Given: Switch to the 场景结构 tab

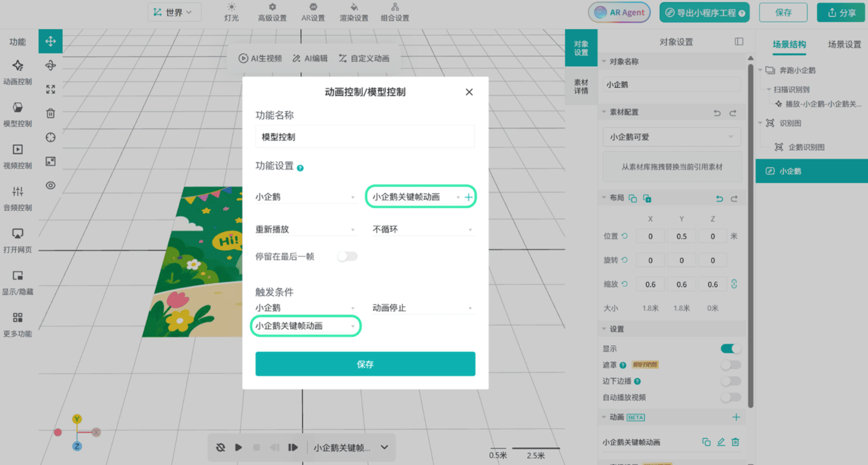Looking at the screenshot, I should 789,44.
